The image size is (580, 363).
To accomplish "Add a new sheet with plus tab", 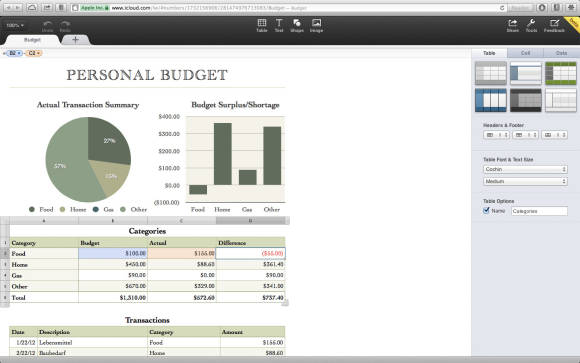I will (75, 40).
